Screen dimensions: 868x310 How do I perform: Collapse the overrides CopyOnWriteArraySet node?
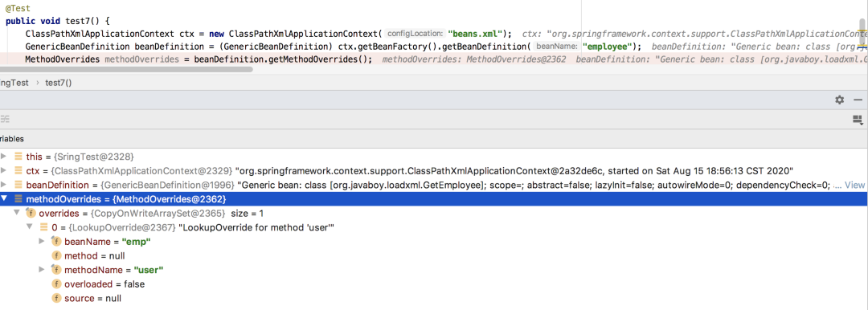point(17,213)
